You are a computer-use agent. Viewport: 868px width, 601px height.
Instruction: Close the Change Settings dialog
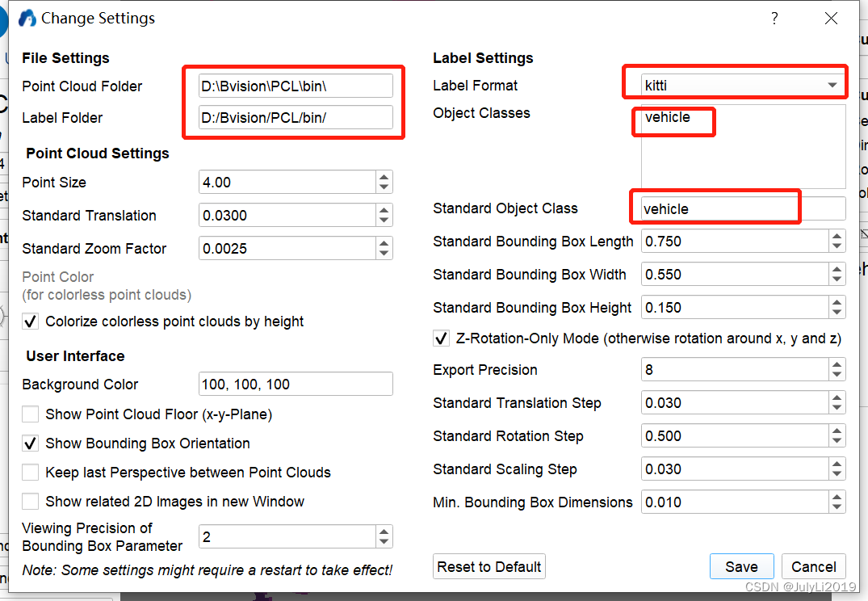tap(831, 19)
